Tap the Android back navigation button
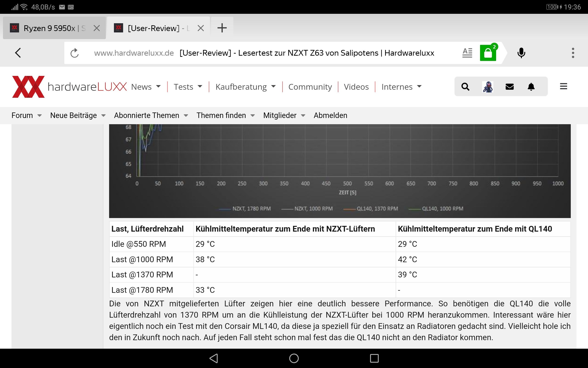588x368 pixels. pos(214,358)
